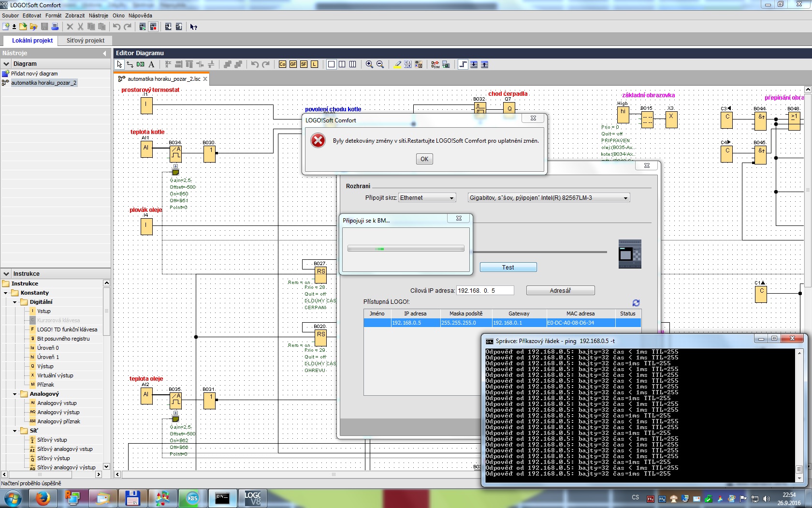Screen dimensions: 812x508
Task: Click the context help arrow icon
Action: pos(193,27)
